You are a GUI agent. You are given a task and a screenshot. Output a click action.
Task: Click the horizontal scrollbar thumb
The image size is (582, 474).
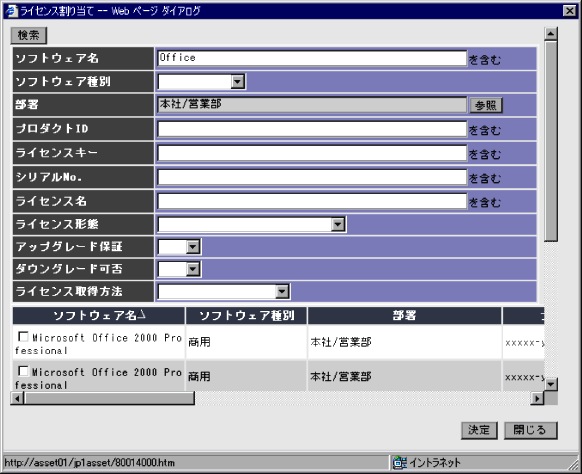pos(109,398)
